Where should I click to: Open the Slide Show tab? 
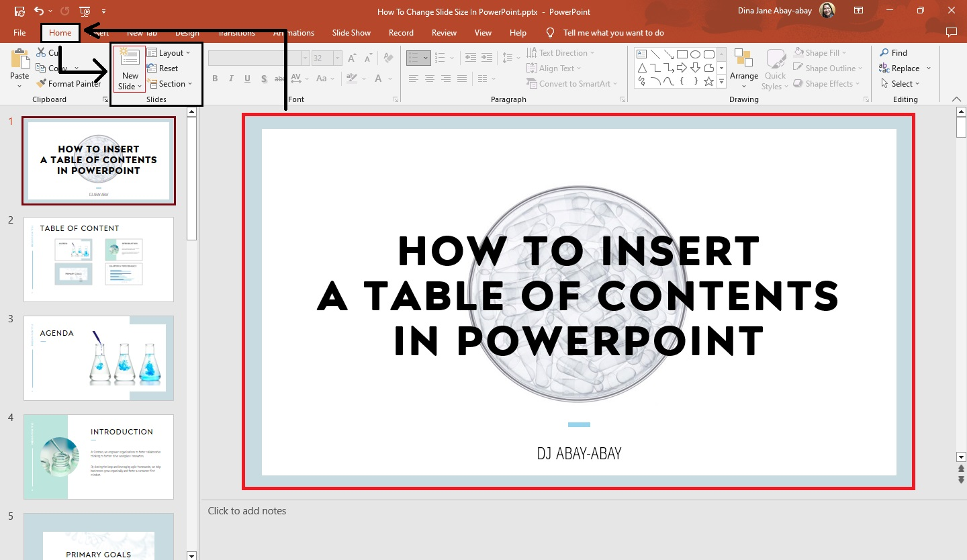351,32
